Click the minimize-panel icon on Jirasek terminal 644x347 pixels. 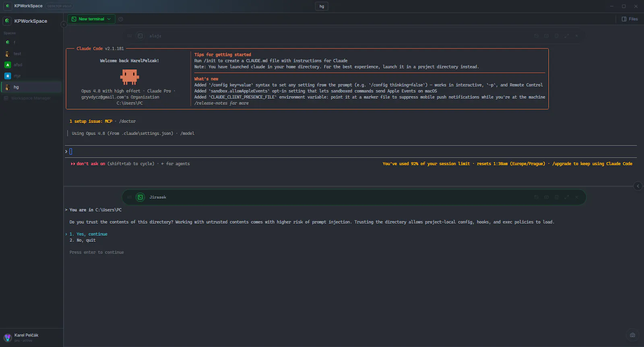[x=557, y=197]
